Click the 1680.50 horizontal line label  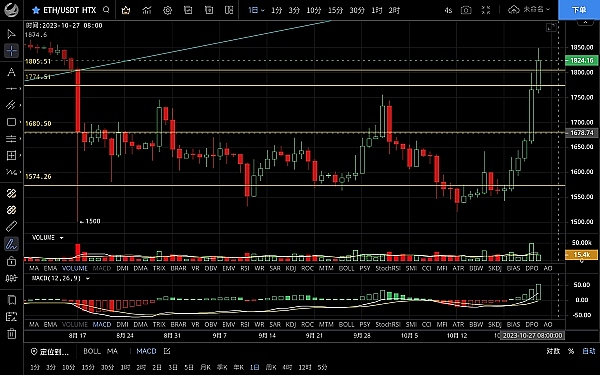pyautogui.click(x=38, y=124)
